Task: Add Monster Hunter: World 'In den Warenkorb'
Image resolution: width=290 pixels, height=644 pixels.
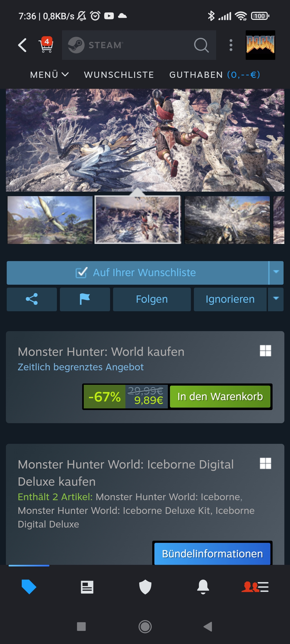Action: click(220, 397)
